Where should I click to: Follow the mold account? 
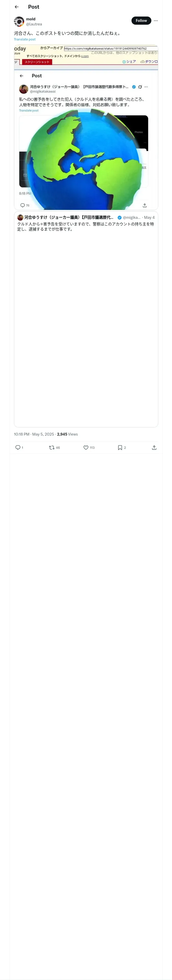141,21
